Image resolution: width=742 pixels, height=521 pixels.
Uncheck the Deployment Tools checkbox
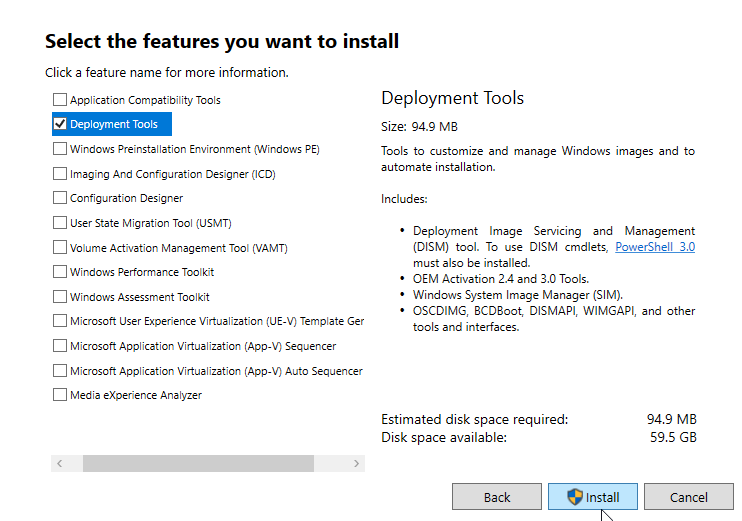pyautogui.click(x=60, y=124)
